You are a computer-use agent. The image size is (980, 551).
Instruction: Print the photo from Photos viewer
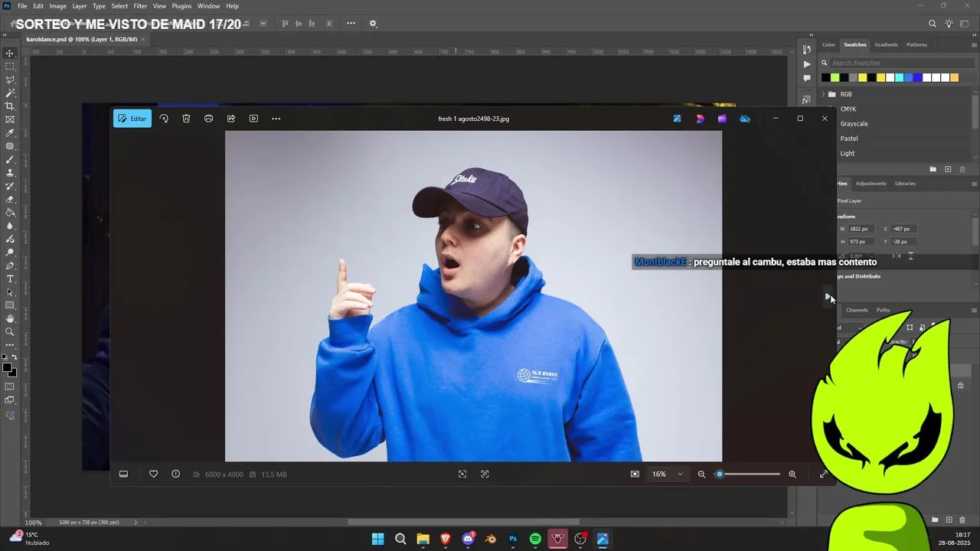pos(208,119)
